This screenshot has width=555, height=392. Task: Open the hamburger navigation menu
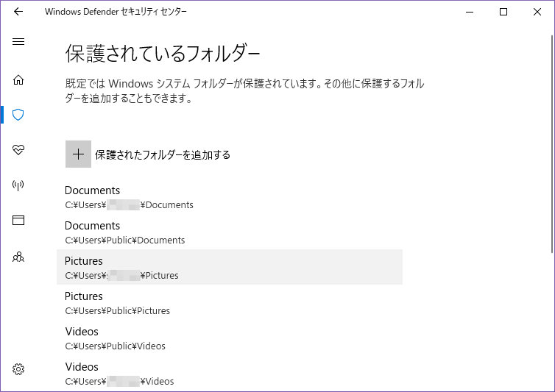click(x=18, y=42)
